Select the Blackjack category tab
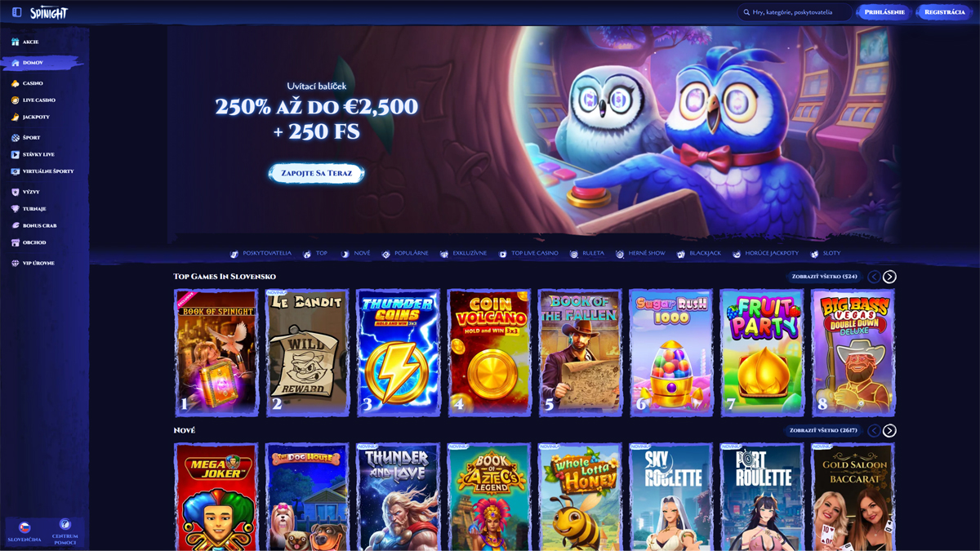 coord(698,254)
